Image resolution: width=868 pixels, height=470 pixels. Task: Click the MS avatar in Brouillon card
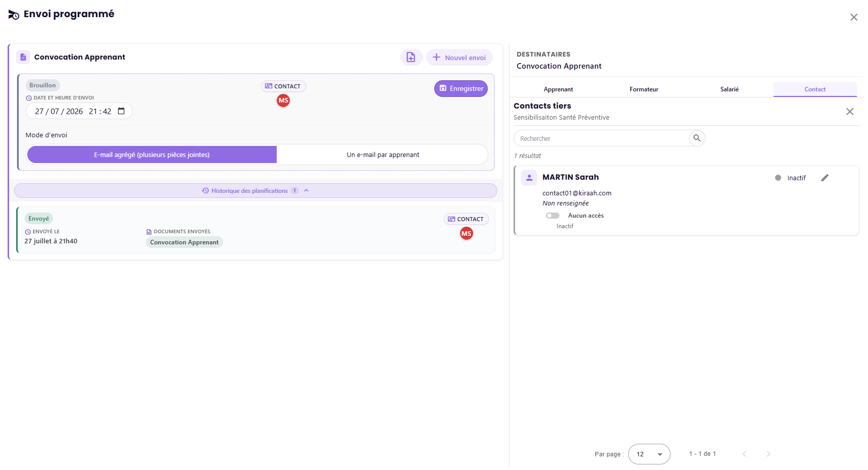click(283, 100)
